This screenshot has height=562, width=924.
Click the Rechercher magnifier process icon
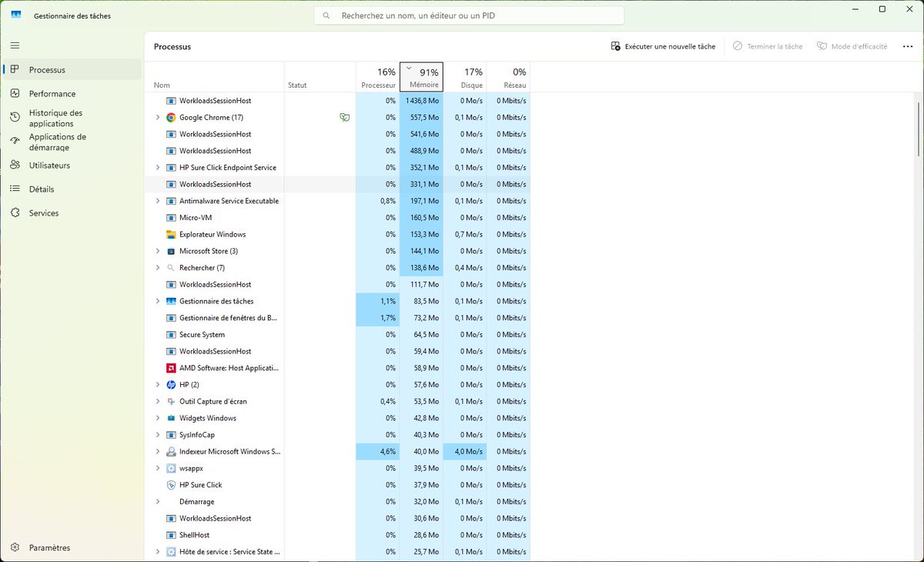[x=171, y=267]
